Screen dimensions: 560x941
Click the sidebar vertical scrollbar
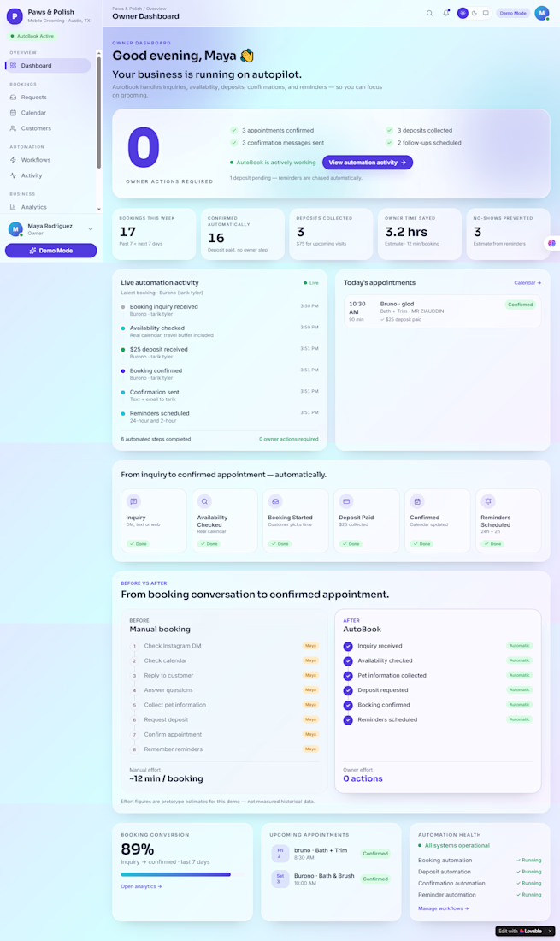[x=99, y=113]
